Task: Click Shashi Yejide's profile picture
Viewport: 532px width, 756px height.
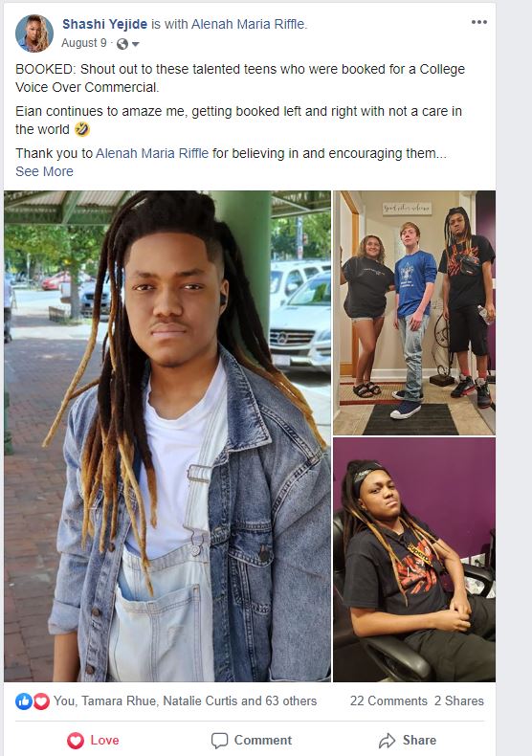Action: (34, 33)
